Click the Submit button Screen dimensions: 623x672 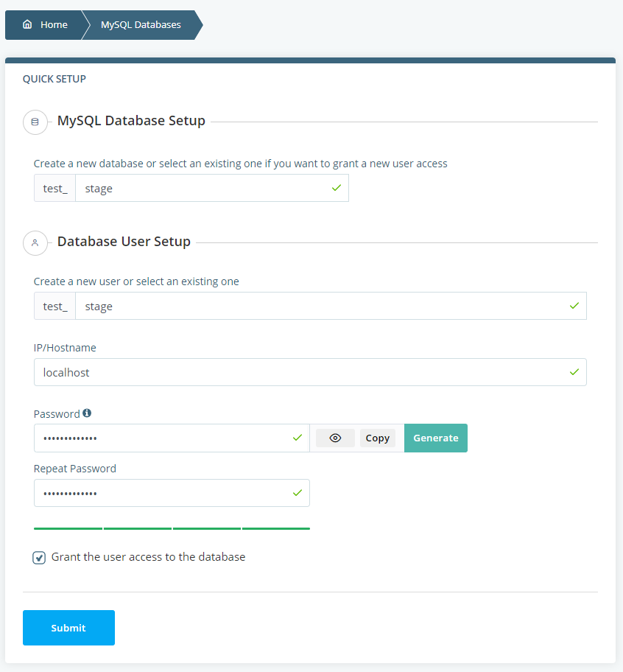(68, 628)
